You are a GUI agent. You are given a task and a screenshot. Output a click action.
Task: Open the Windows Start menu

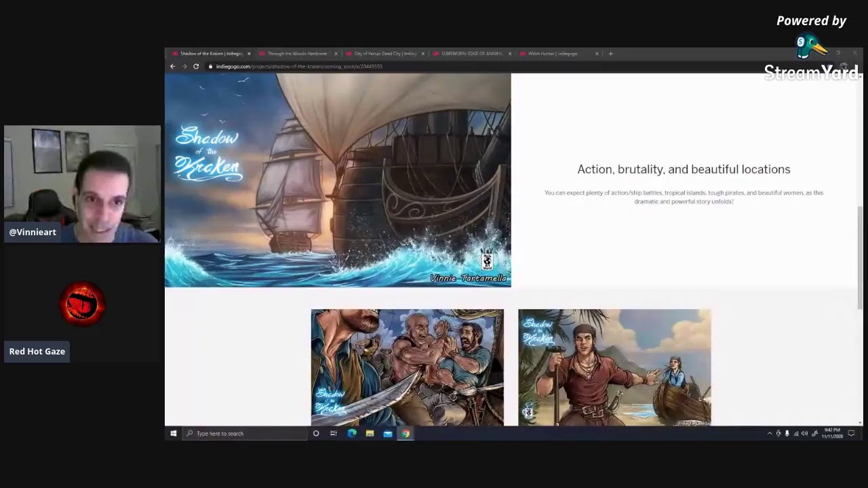pos(174,433)
